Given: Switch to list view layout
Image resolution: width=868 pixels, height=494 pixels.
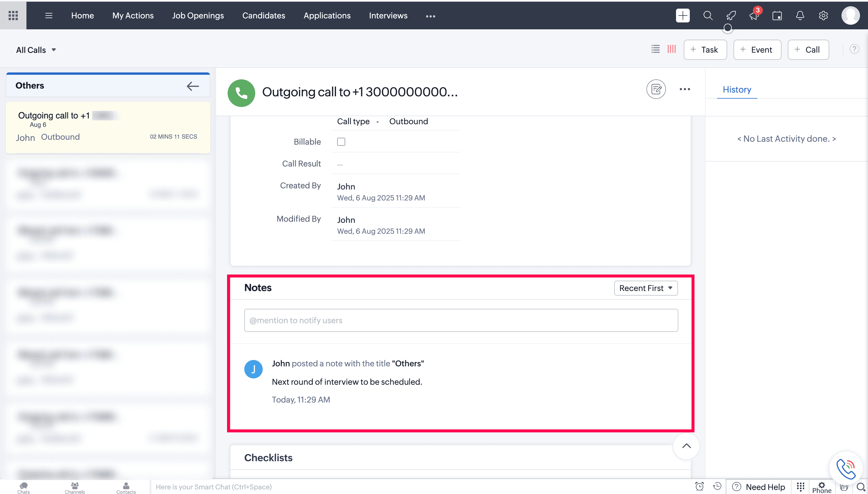Looking at the screenshot, I should click(x=655, y=49).
